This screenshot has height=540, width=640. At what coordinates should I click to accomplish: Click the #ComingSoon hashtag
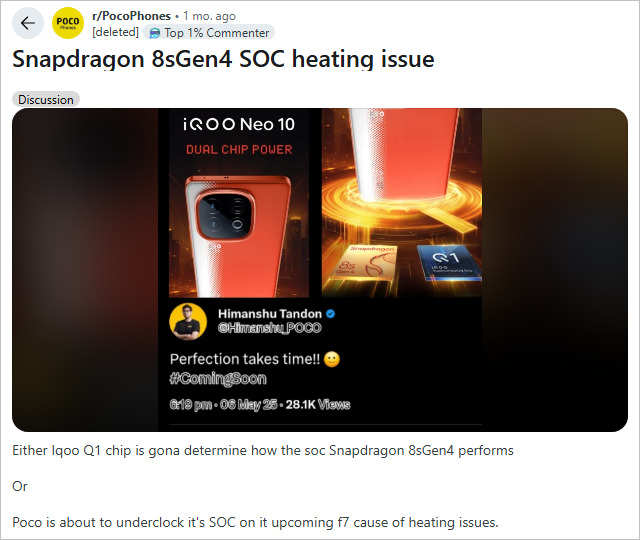point(218,379)
